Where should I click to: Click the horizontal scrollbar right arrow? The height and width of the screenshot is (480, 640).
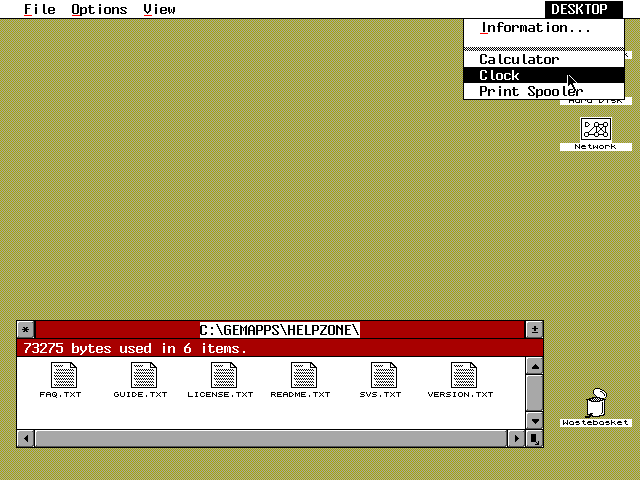tap(517, 439)
